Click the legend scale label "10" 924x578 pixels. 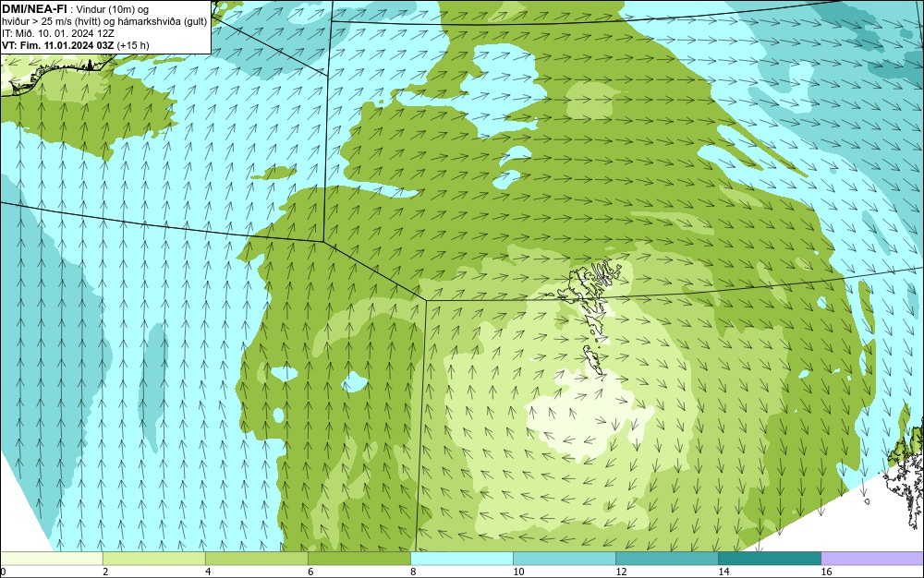(x=518, y=572)
